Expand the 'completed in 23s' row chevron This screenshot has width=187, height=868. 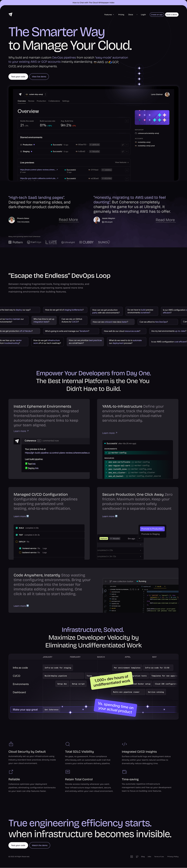[x=141, y=550]
